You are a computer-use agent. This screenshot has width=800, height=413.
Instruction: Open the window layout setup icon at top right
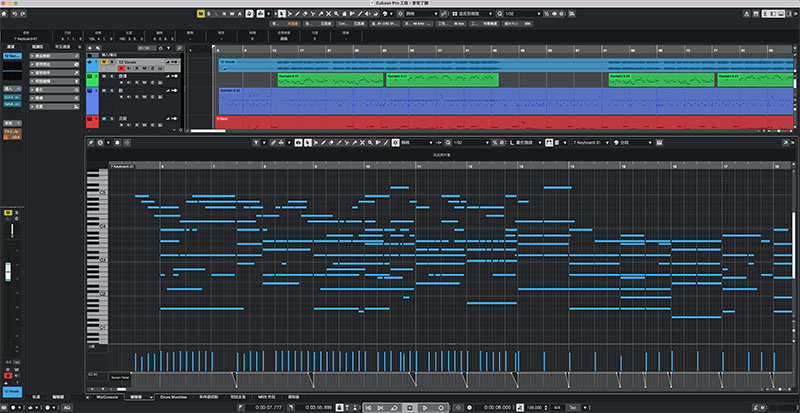pos(755,14)
